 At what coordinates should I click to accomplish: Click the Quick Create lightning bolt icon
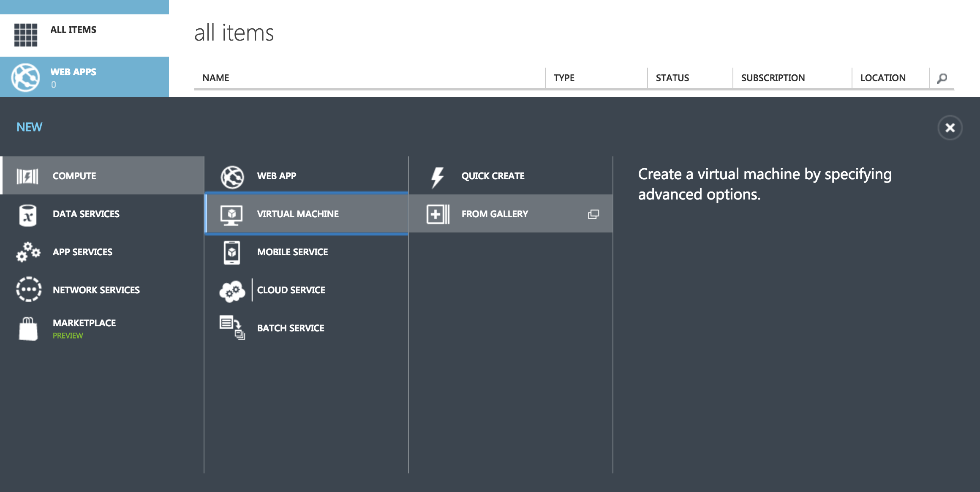pos(437,177)
